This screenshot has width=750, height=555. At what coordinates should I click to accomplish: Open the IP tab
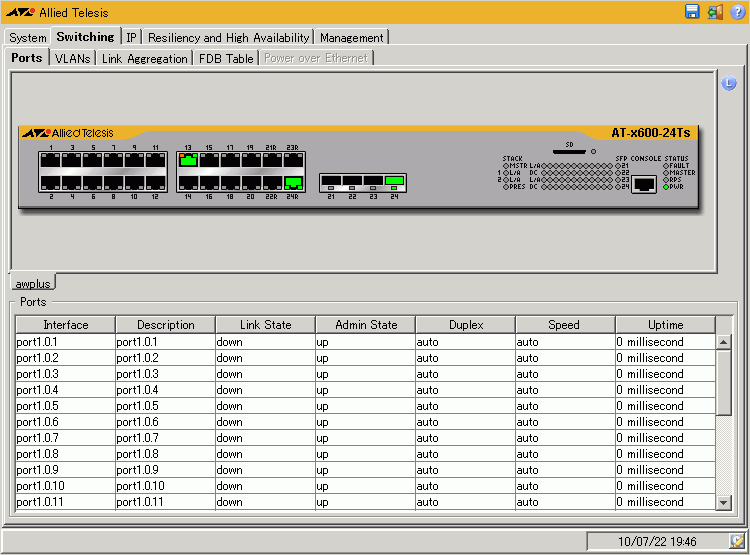(x=132, y=37)
